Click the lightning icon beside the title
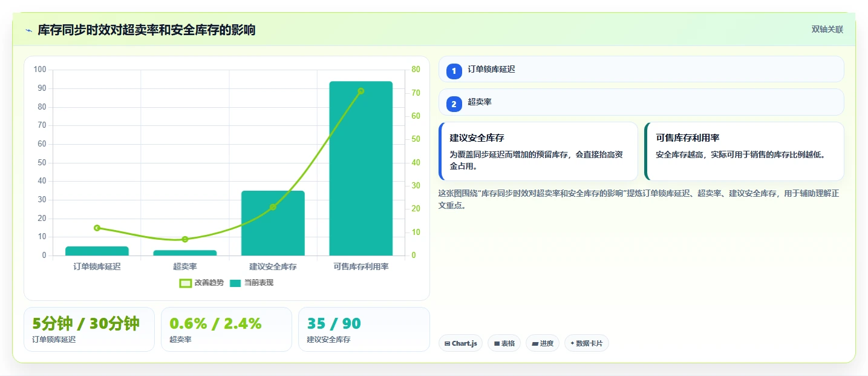This screenshot has width=868, height=376. click(x=28, y=30)
